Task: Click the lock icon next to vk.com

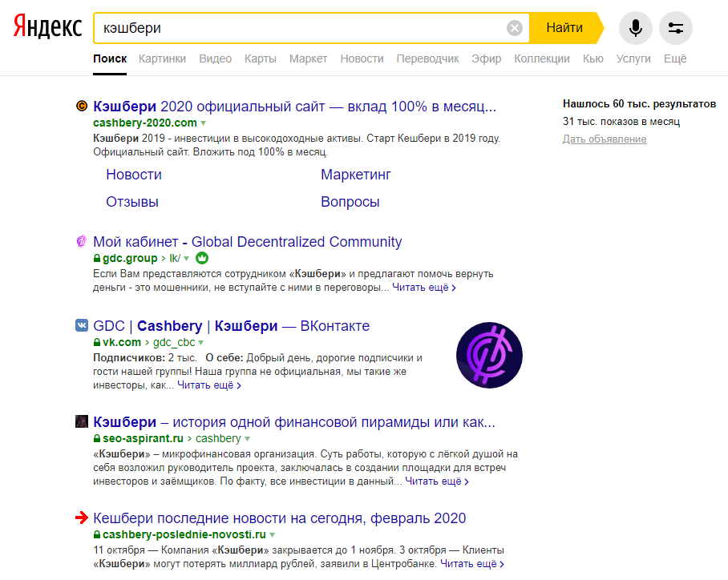Action: 96,342
